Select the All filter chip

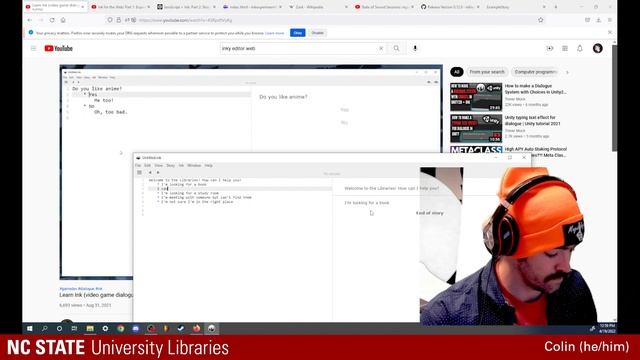click(457, 72)
